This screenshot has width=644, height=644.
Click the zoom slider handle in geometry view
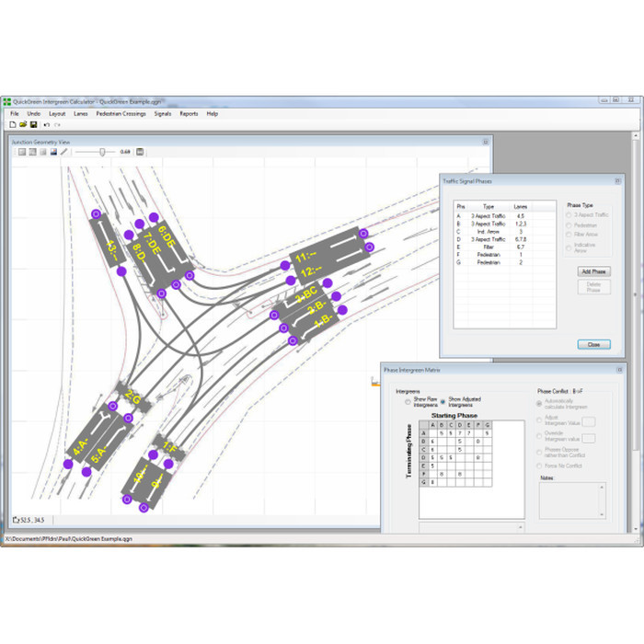tap(101, 152)
